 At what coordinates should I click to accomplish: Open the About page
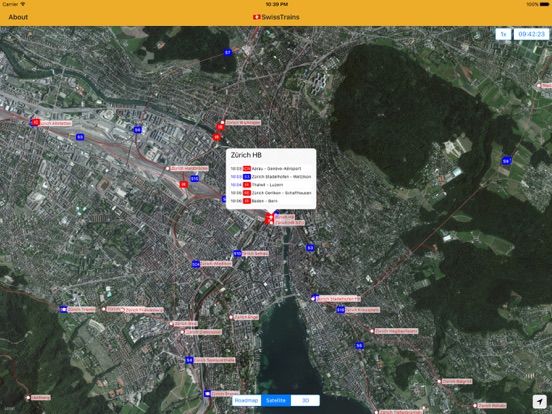(18, 17)
